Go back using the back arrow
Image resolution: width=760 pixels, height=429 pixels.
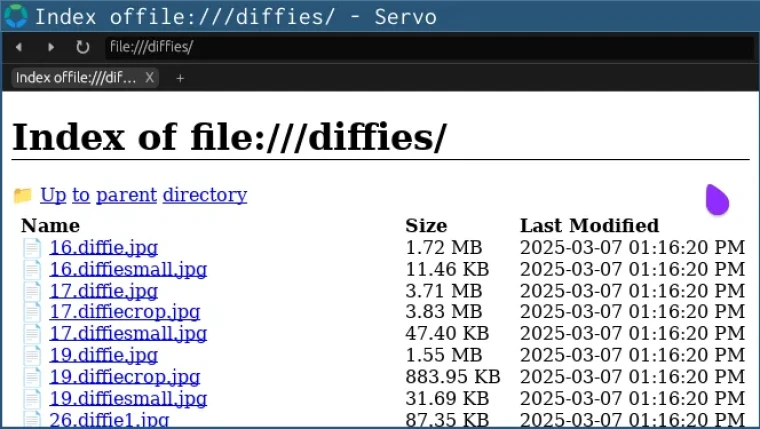coord(19,47)
